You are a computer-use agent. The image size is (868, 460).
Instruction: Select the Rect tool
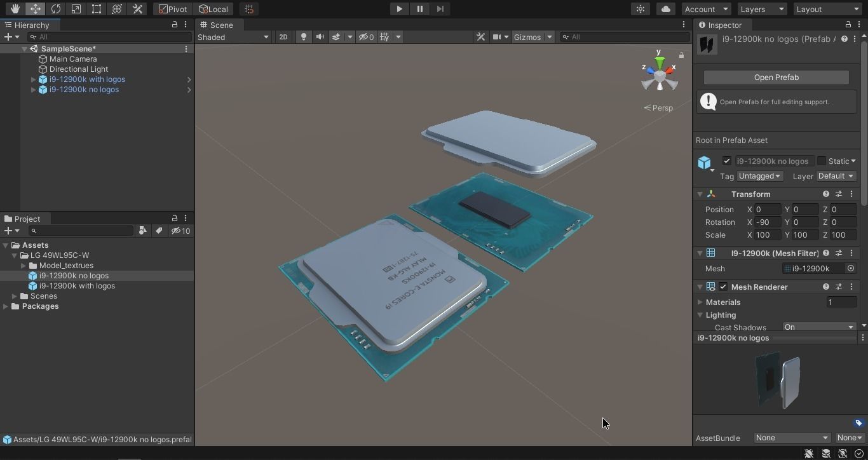tap(96, 9)
